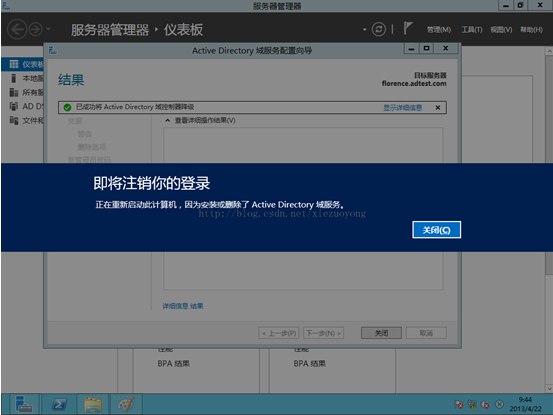The width and height of the screenshot is (553, 415).
Task: Dismiss the demotion success message bar
Action: point(438,108)
